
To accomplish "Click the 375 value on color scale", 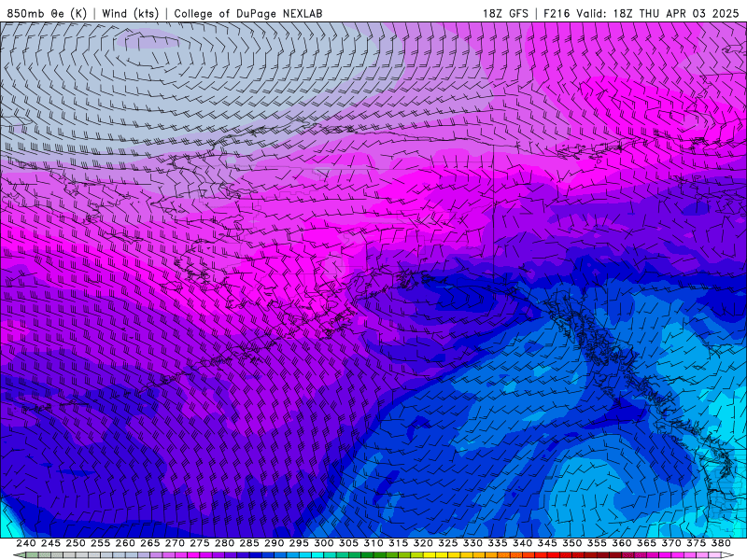I will (697, 543).
